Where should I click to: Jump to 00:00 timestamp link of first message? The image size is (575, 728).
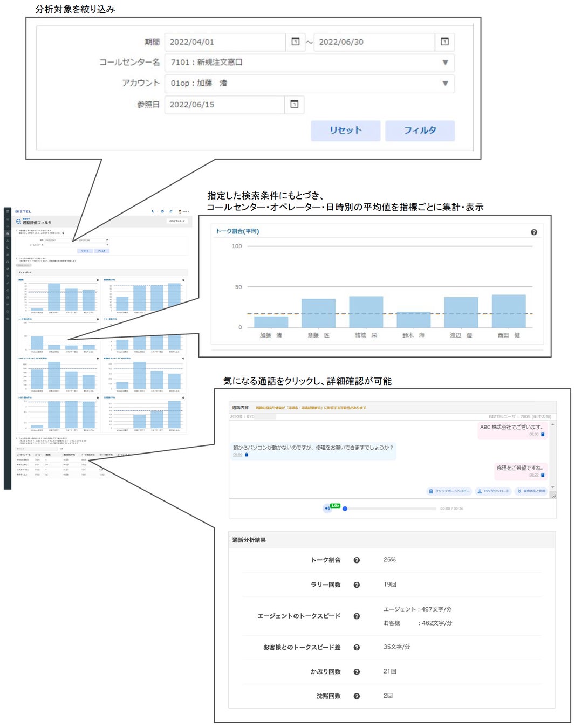tap(533, 434)
